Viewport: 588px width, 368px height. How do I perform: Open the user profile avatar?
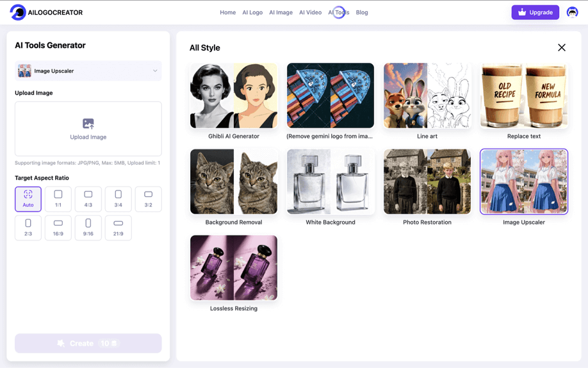(572, 12)
